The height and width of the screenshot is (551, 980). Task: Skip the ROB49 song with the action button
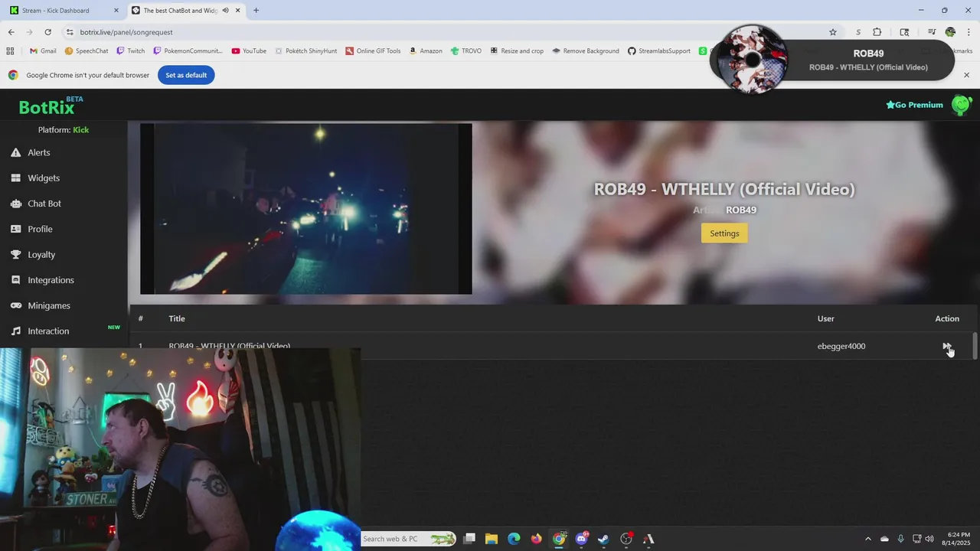pos(946,346)
